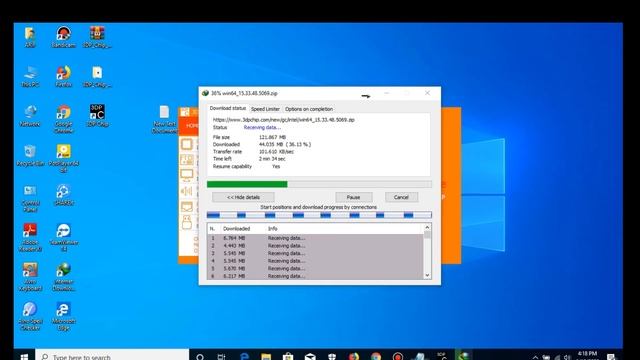
Task: Launch Adobe Reader XI from the desktop
Action: pos(30,238)
